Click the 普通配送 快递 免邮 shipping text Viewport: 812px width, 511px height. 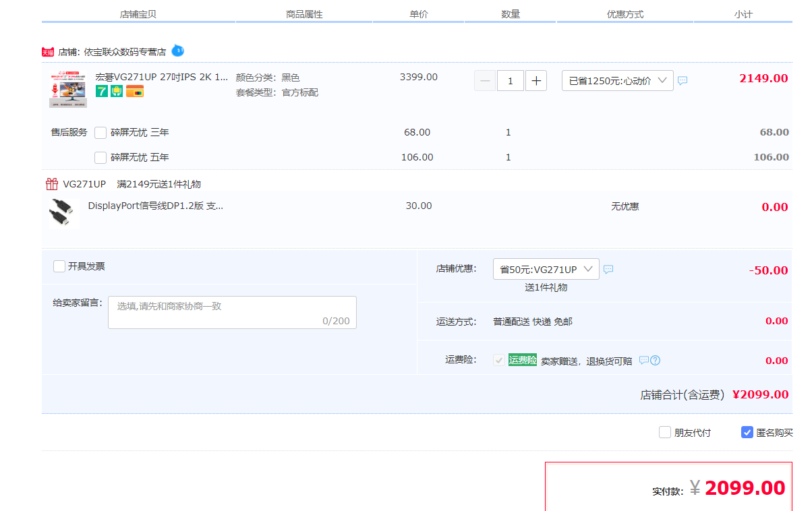click(x=533, y=322)
